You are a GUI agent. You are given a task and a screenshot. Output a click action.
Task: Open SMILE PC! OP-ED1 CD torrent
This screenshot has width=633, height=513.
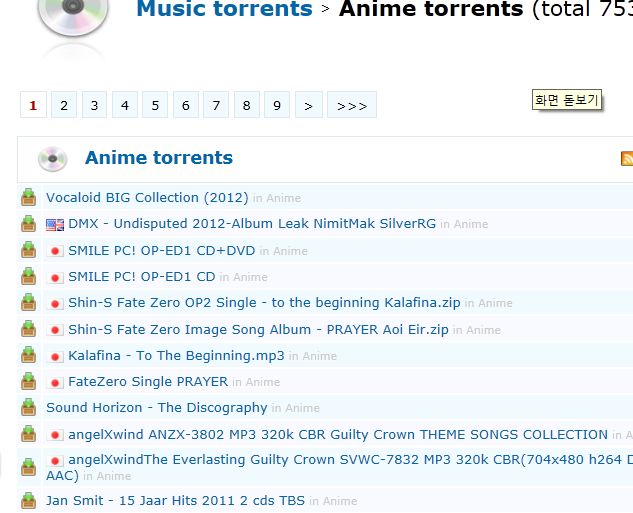coord(142,277)
